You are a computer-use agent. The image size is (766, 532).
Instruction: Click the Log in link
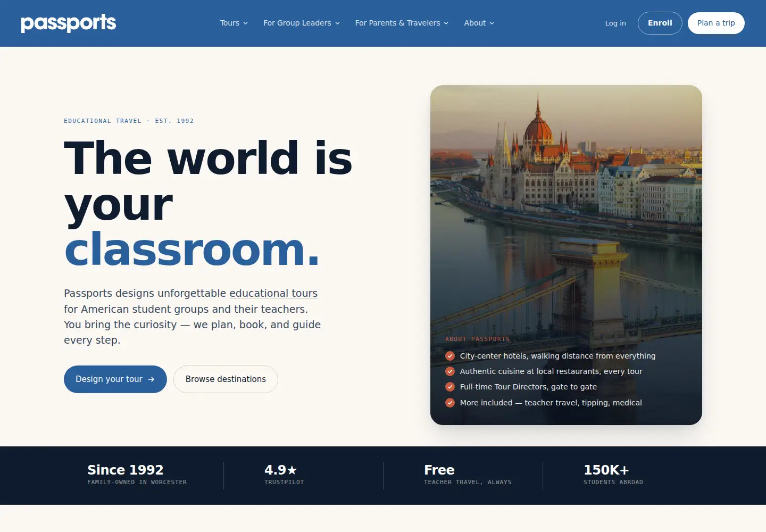point(615,23)
